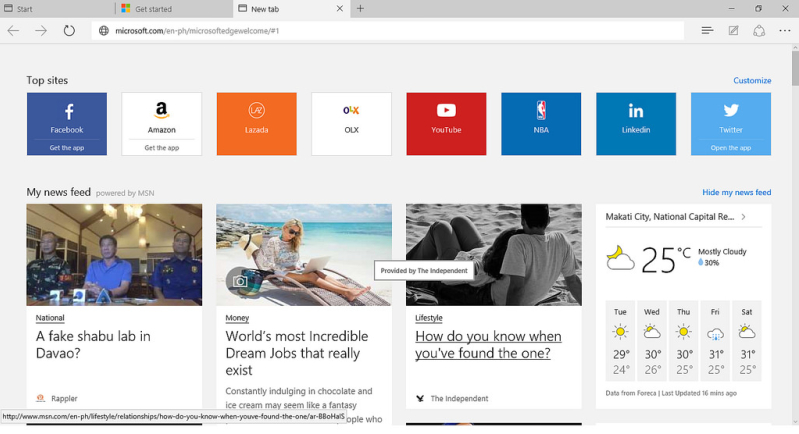
Task: Open the More actions ellipsis menu
Action: pyautogui.click(x=785, y=31)
